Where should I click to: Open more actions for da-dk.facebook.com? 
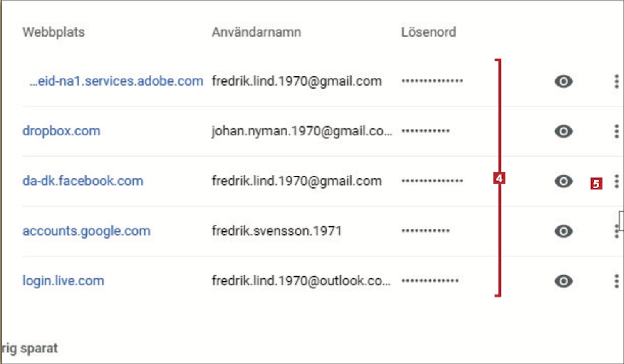pyautogui.click(x=616, y=181)
